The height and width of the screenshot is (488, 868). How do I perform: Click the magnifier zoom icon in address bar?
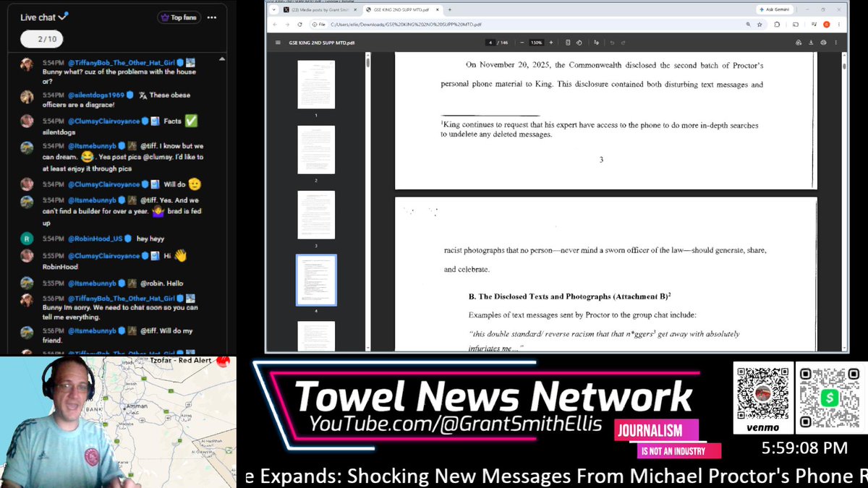[748, 25]
